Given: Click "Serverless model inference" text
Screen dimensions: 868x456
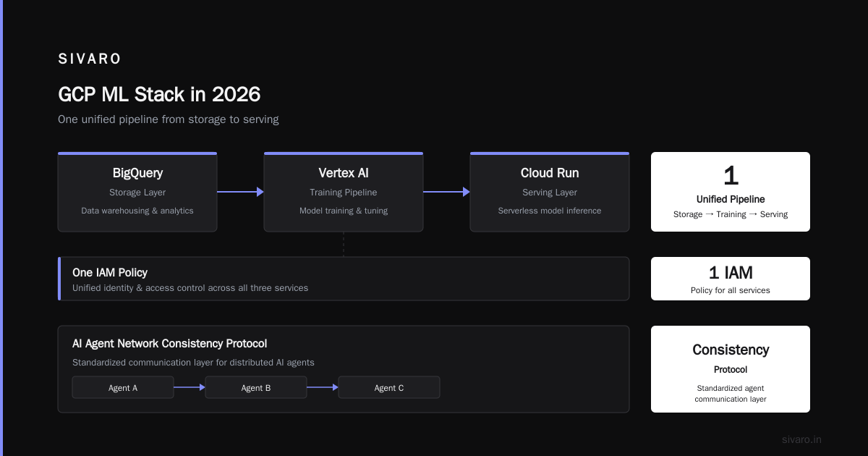Looking at the screenshot, I should pyautogui.click(x=550, y=211).
